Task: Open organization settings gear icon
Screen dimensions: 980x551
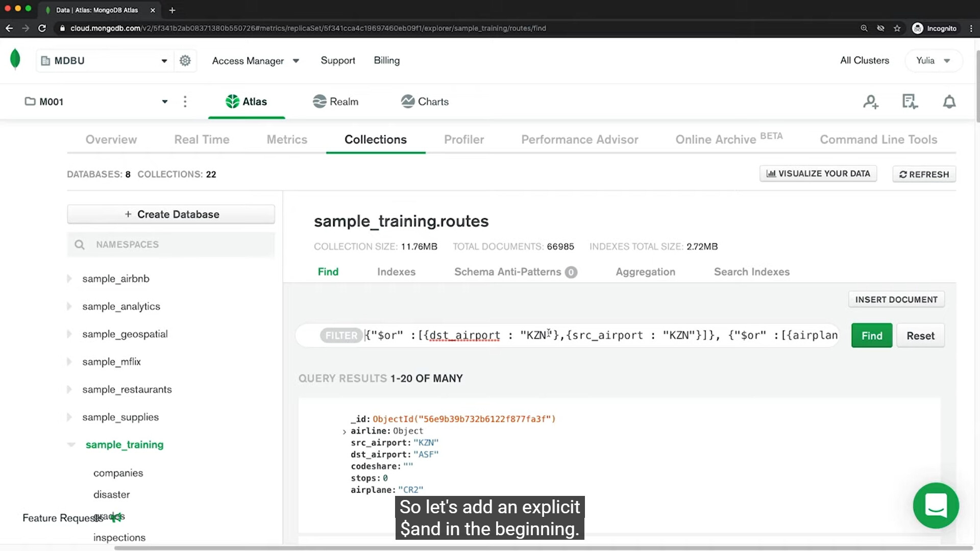Action: tap(185, 61)
